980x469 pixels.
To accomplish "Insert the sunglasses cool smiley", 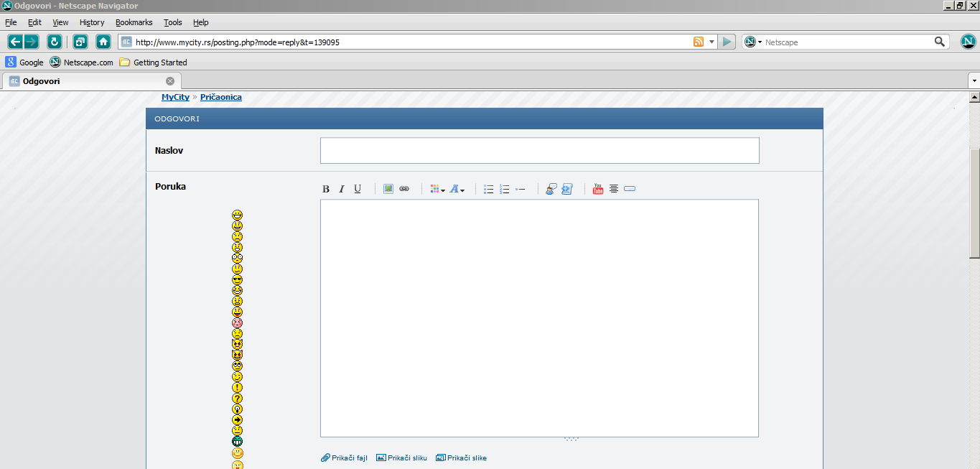I will 238,279.
